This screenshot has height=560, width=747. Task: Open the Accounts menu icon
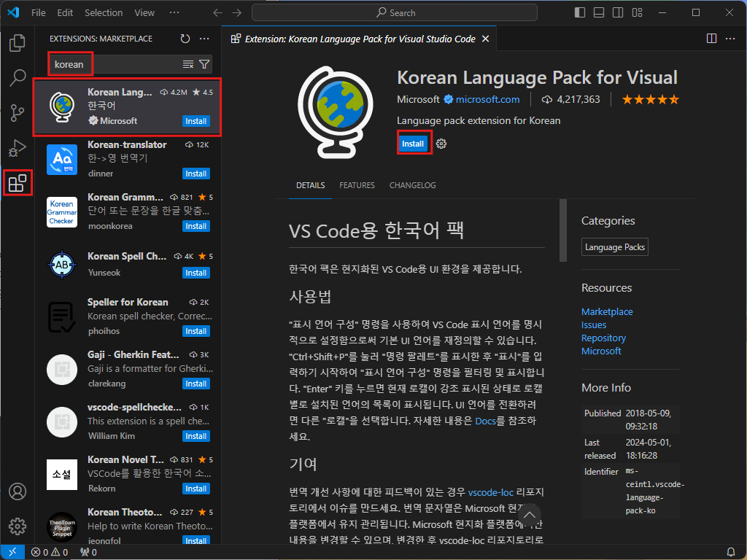(18, 491)
